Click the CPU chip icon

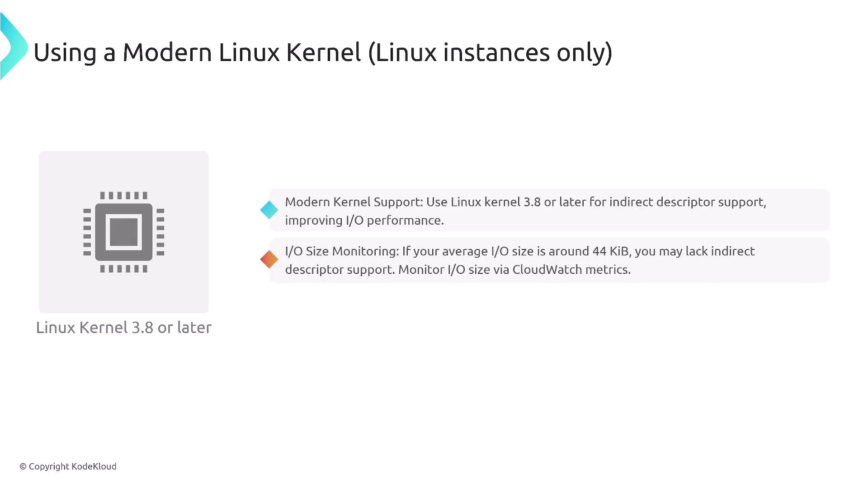pos(123,232)
